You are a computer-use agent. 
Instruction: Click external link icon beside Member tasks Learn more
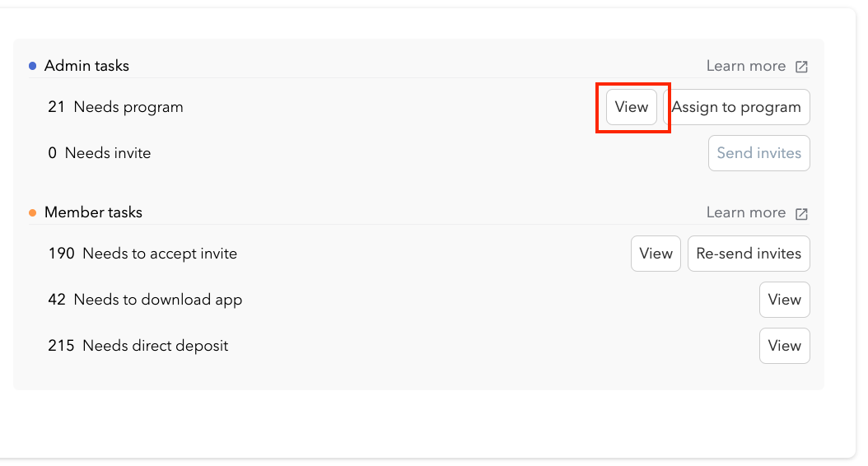point(801,213)
